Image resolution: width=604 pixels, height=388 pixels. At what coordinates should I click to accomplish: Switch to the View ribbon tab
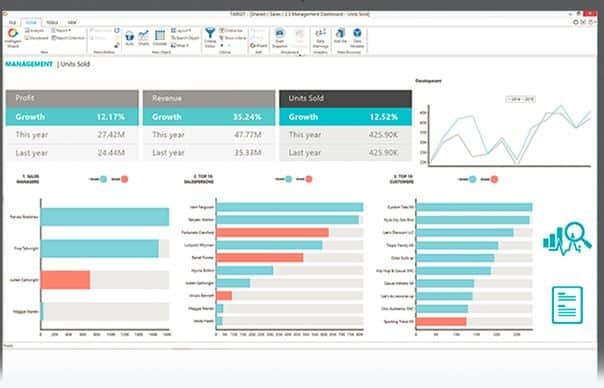point(72,22)
